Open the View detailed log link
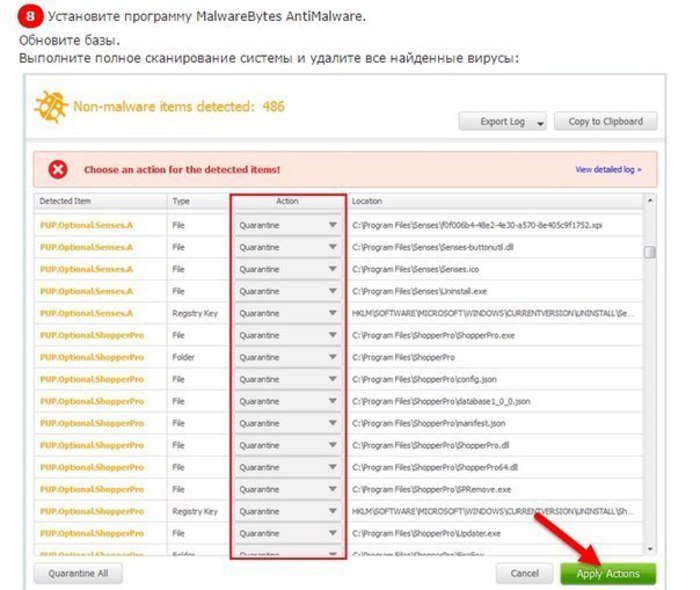Viewport: 700px width, 590px height. (608, 170)
